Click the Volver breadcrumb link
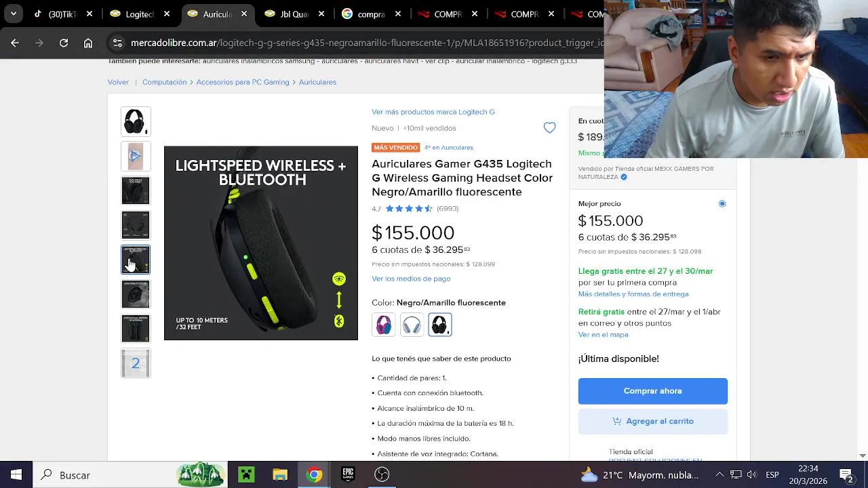The width and height of the screenshot is (868, 488). tap(118, 82)
